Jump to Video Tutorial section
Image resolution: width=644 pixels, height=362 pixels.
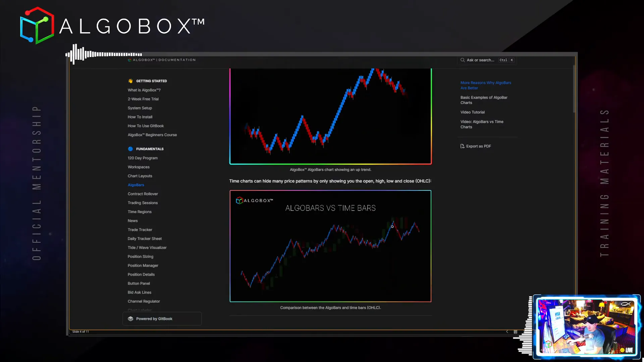[473, 112]
